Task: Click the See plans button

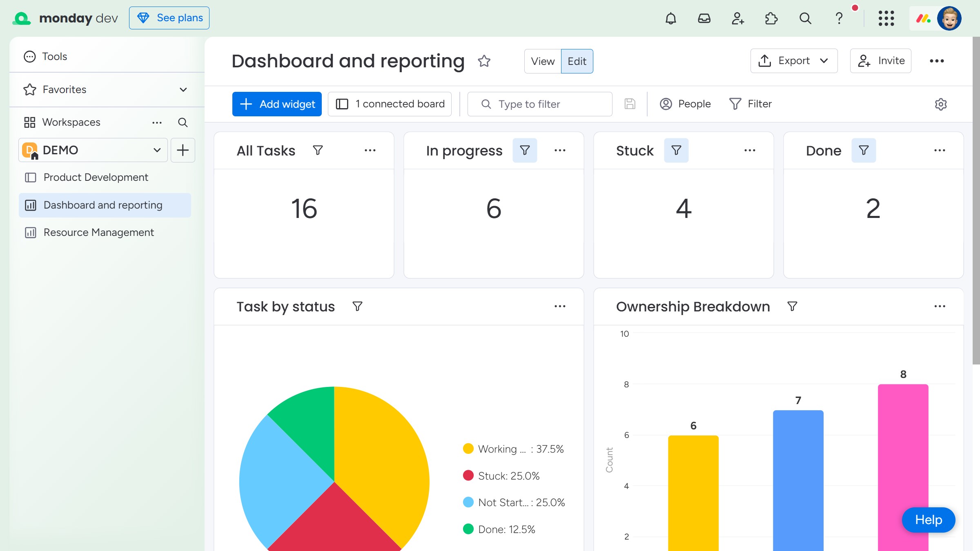Action: point(169,18)
